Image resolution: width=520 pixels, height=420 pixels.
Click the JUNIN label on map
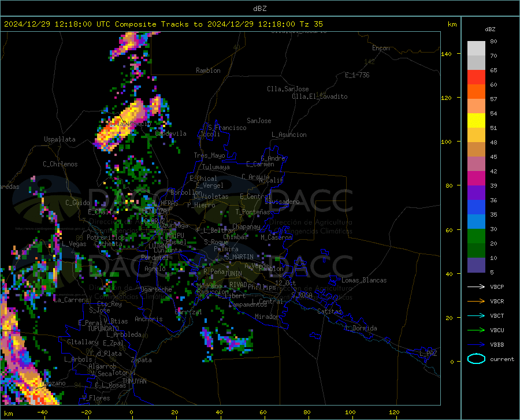(233, 274)
